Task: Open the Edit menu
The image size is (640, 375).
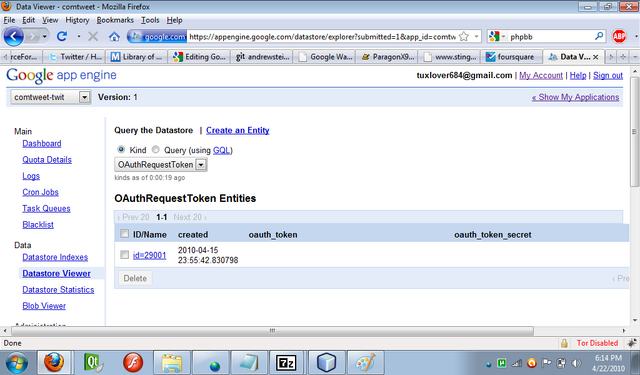Action: coord(28,20)
